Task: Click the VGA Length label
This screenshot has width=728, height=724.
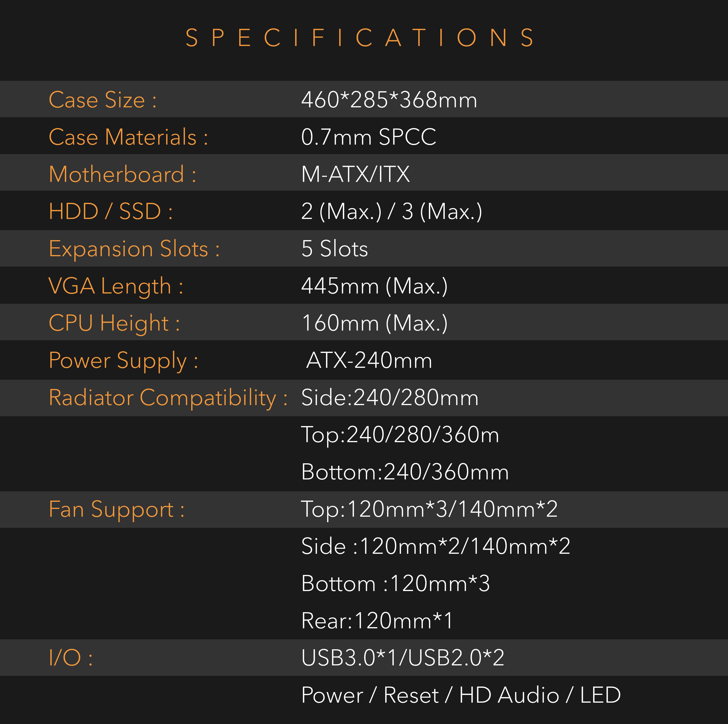Action: click(x=116, y=286)
